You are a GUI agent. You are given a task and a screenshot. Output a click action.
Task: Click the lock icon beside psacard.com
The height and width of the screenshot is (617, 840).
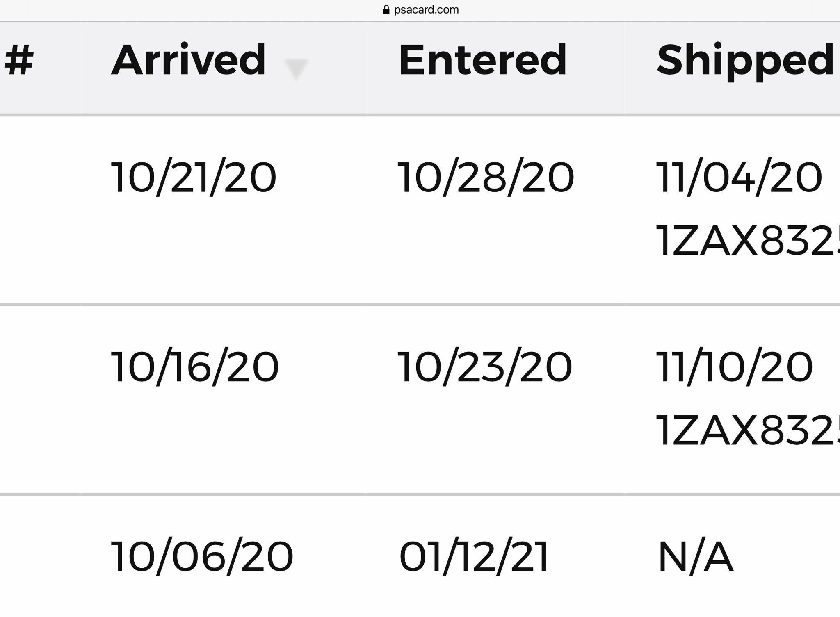(x=386, y=10)
